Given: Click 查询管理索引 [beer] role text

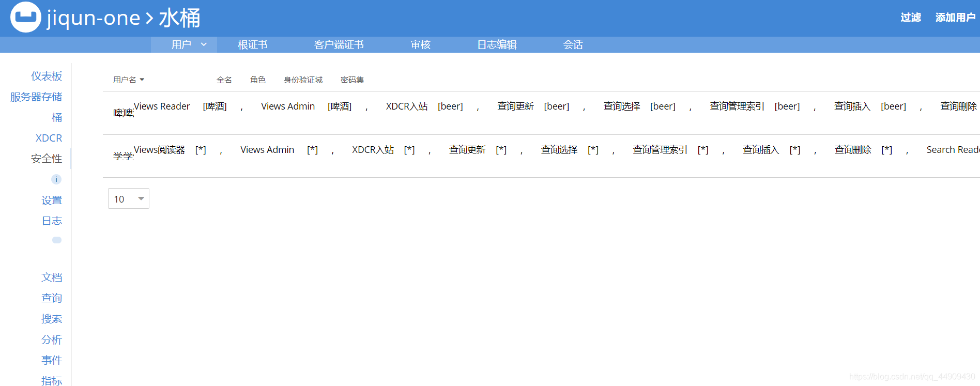Looking at the screenshot, I should click(x=755, y=106).
